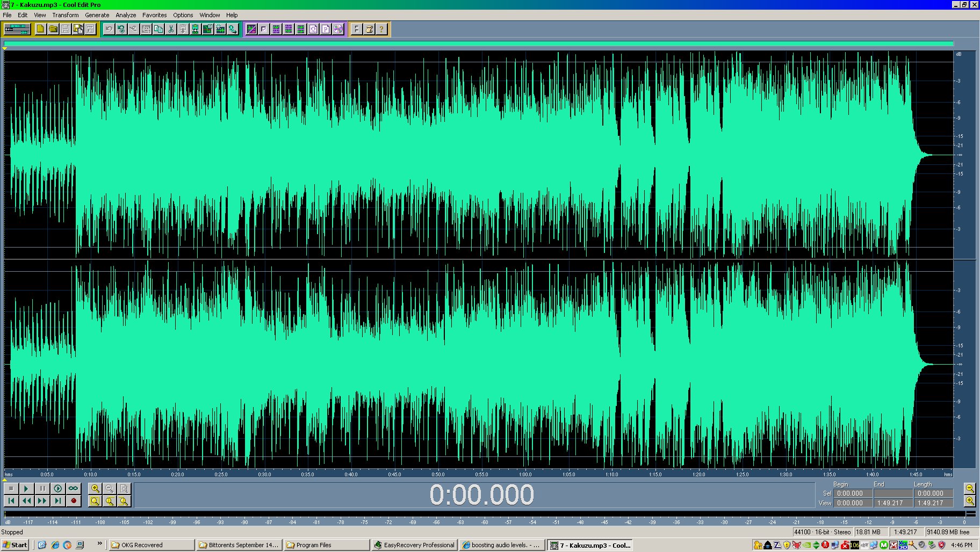Enable looped playback with the infinity button
Viewport: 980px width, 552px height.
pos(73,488)
